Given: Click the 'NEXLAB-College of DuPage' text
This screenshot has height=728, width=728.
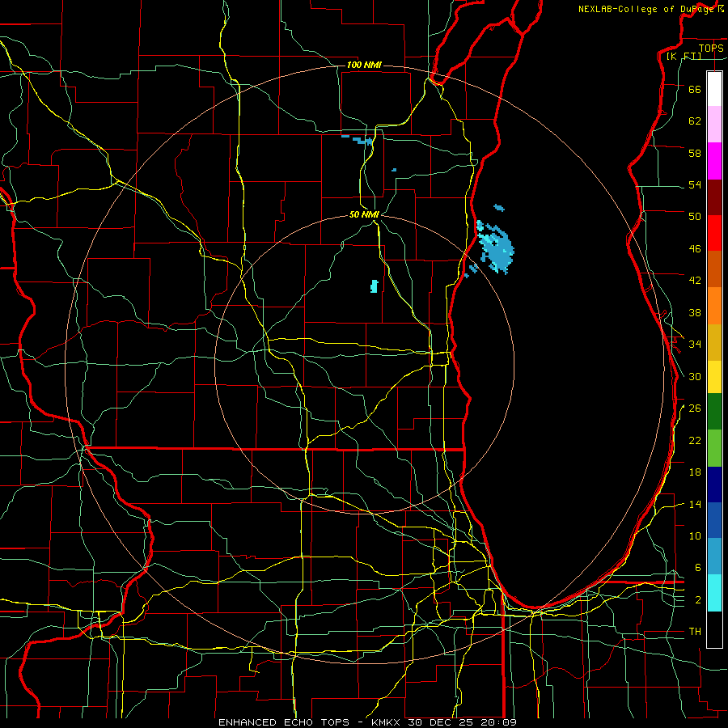Looking at the screenshot, I should pyautogui.click(x=646, y=9).
